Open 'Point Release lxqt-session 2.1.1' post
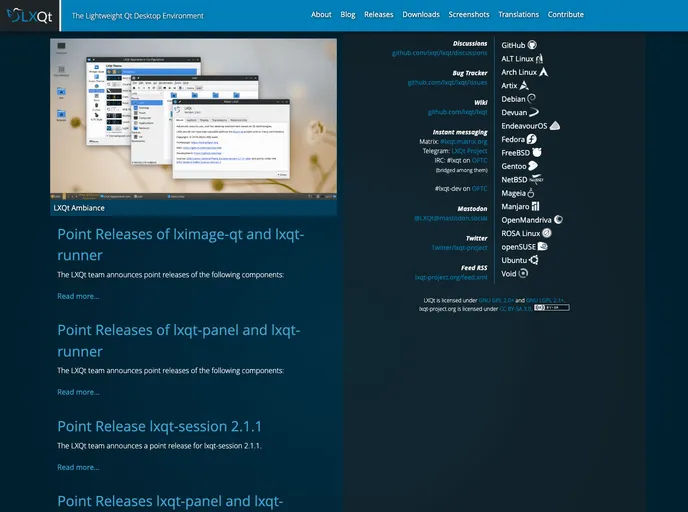The width and height of the screenshot is (688, 512). [160, 426]
